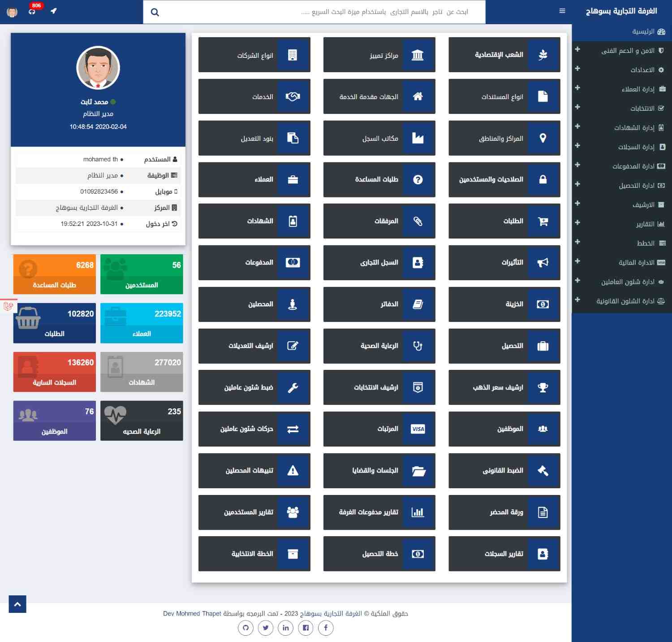672x642 pixels.
Task: Click the GitHub icon in footer
Action: (x=246, y=628)
